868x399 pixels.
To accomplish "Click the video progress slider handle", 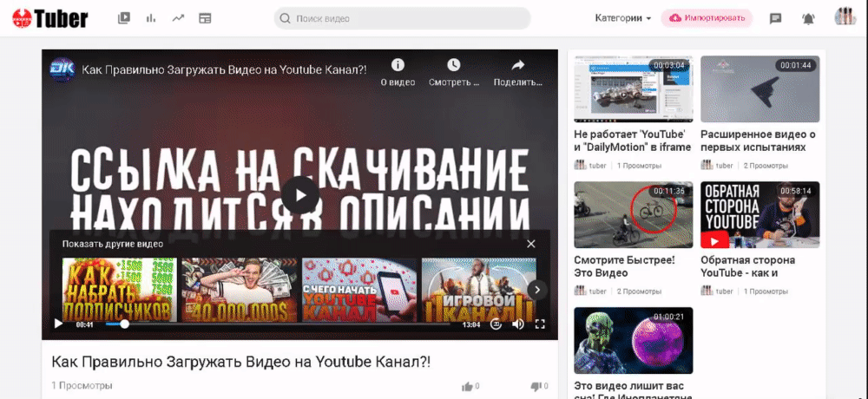I will (x=124, y=324).
